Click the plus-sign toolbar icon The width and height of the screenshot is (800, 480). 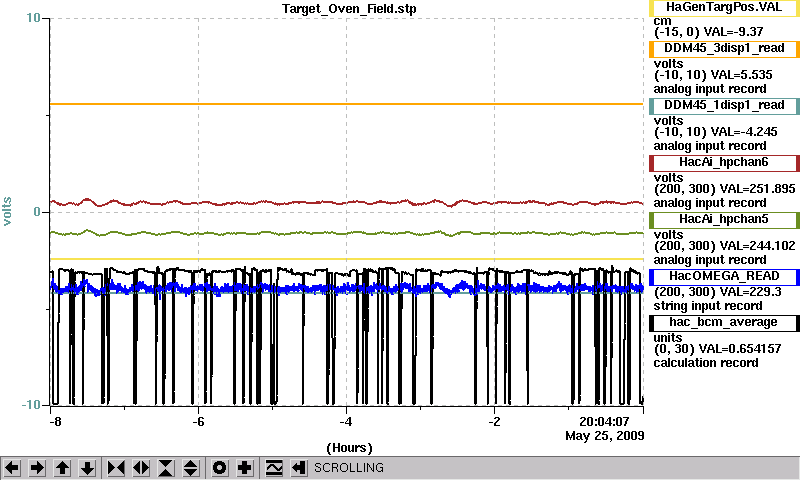245,468
